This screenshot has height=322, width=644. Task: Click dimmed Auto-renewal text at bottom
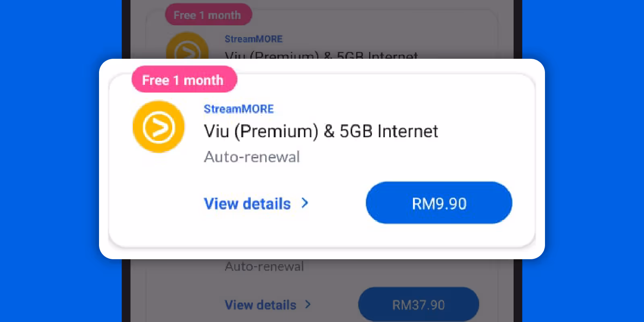pos(264,266)
